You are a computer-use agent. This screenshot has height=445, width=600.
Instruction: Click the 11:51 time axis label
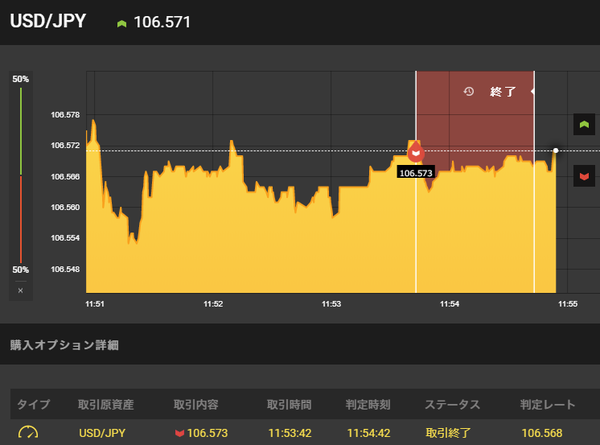coord(95,304)
